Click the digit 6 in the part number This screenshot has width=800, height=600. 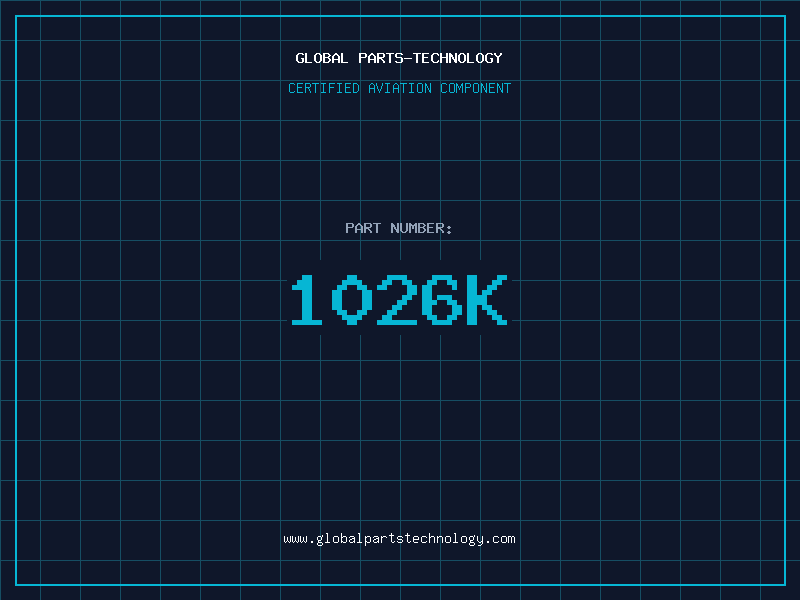(x=443, y=300)
